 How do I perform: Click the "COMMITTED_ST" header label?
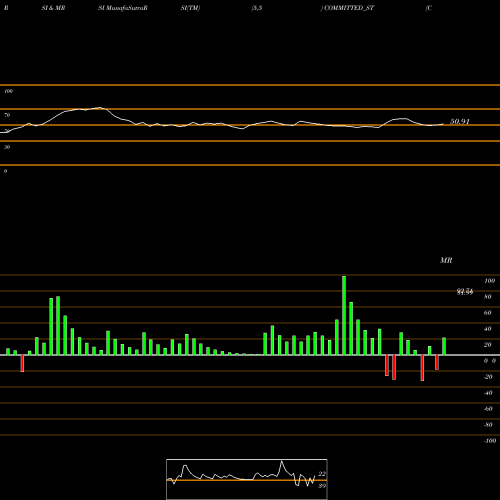coord(349,8)
